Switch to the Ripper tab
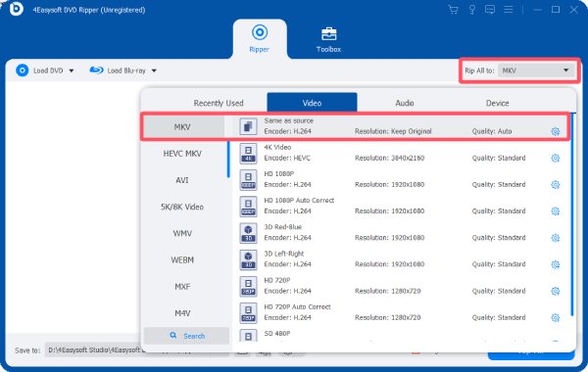 (x=260, y=38)
